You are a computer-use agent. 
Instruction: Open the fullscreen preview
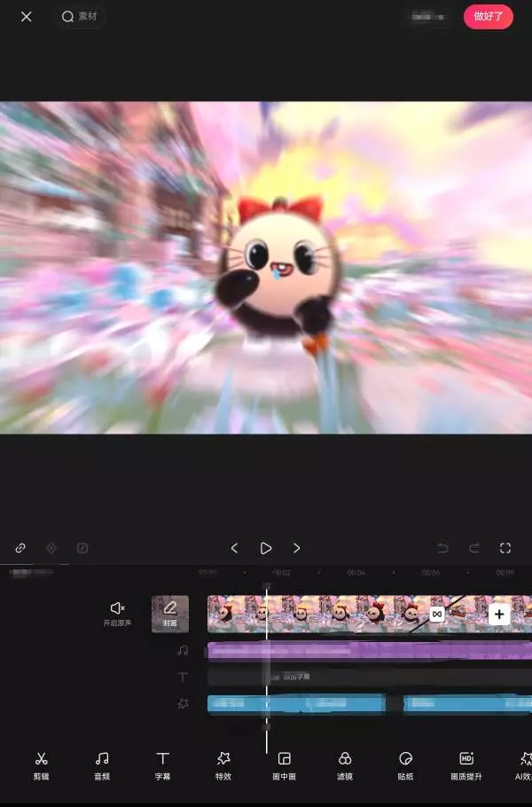(x=505, y=548)
